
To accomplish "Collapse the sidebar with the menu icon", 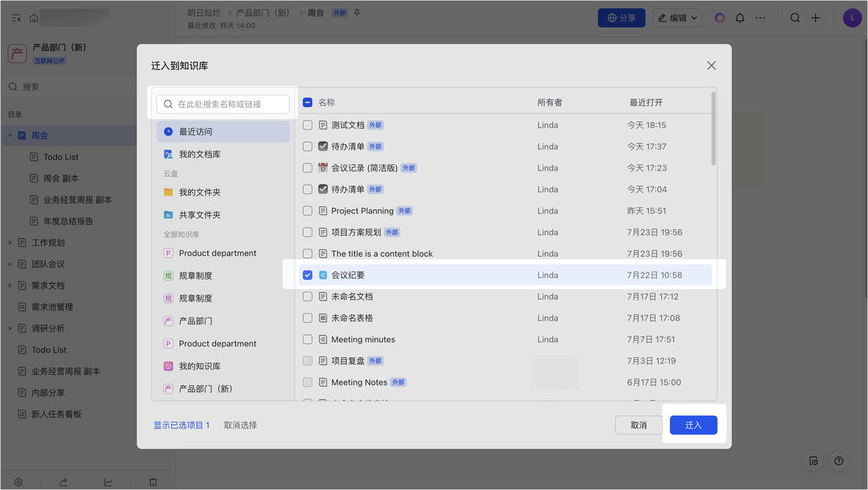I will pyautogui.click(x=16, y=18).
